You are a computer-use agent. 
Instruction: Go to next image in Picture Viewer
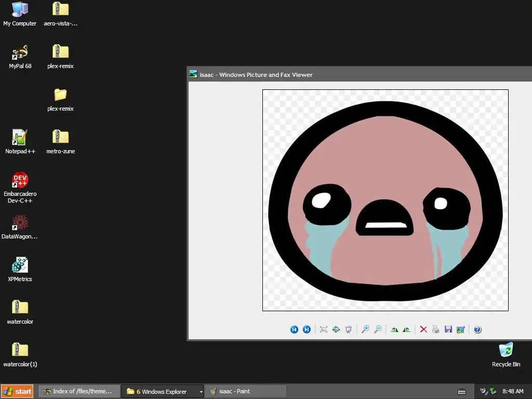point(307,329)
